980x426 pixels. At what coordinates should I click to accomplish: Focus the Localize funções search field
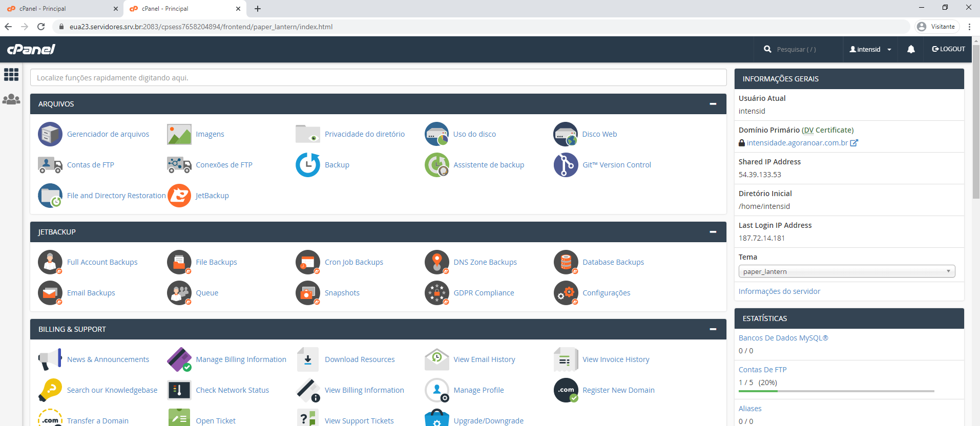tap(379, 78)
